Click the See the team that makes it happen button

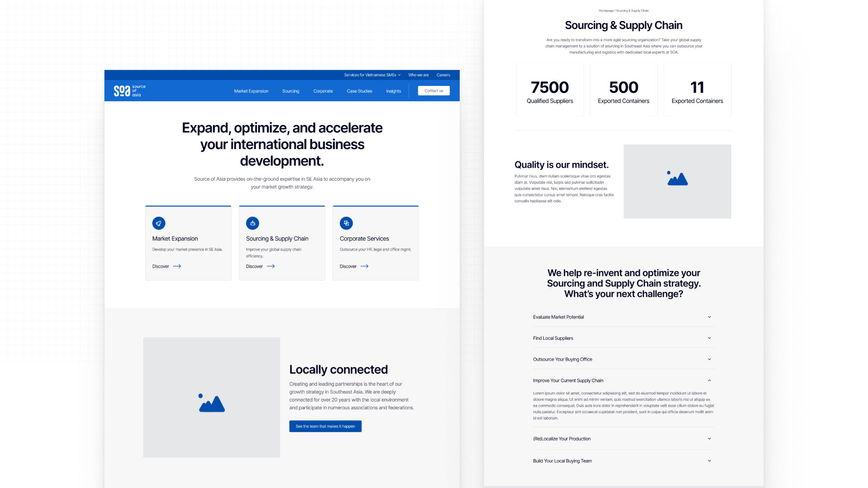tap(325, 426)
